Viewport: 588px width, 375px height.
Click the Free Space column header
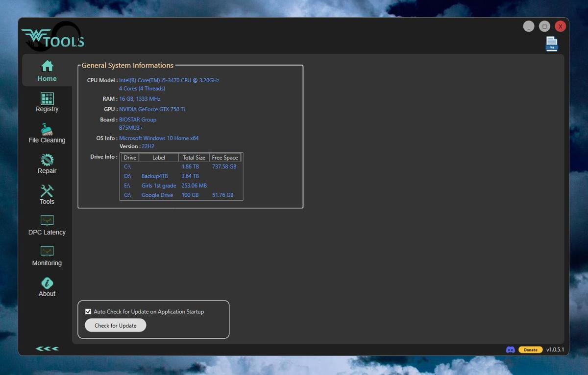click(225, 158)
